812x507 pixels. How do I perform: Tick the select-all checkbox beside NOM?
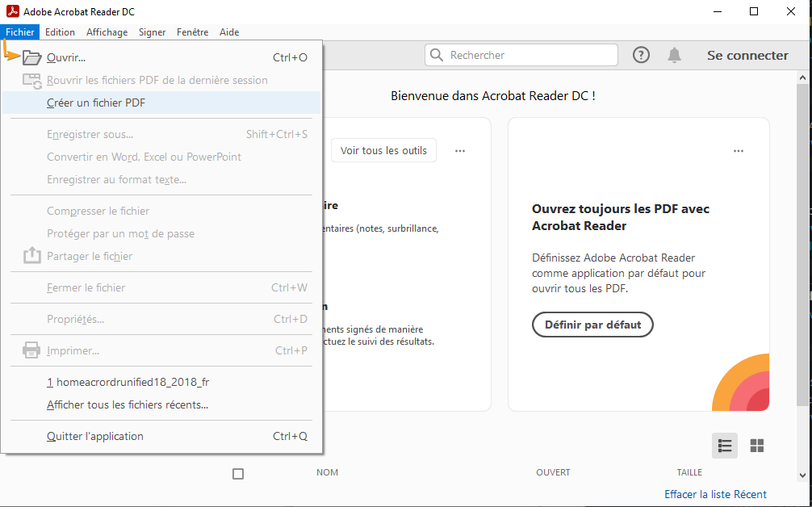coord(237,473)
